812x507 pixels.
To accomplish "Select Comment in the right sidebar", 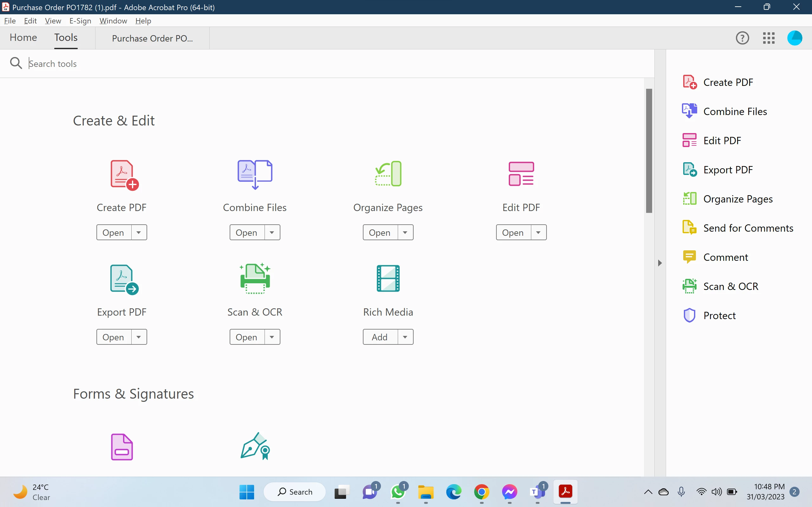I will pos(725,257).
